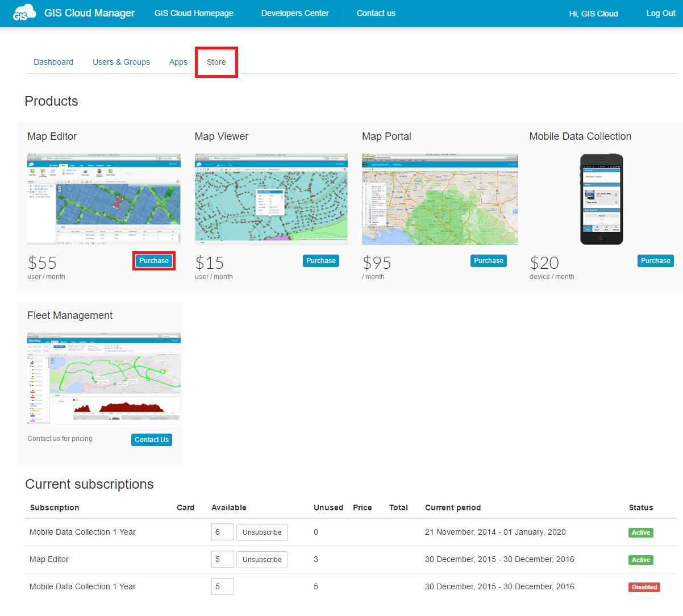Log Out of the manager
The height and width of the screenshot is (616, 683).
(x=661, y=13)
